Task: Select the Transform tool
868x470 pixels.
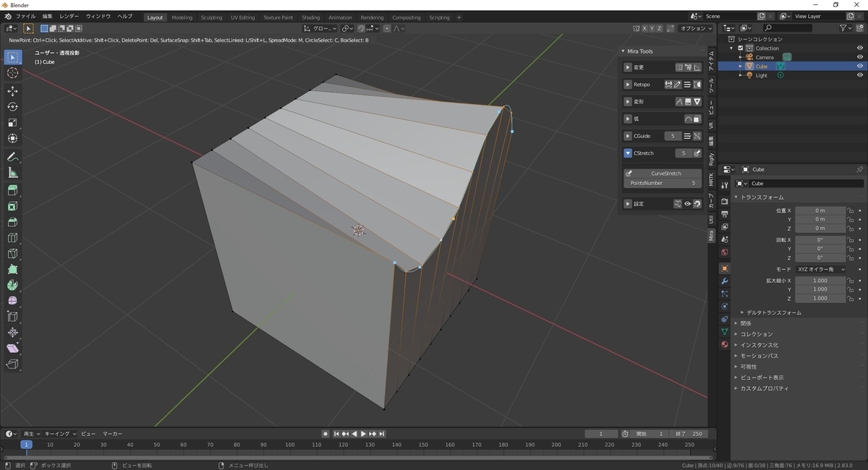Action: (12, 138)
